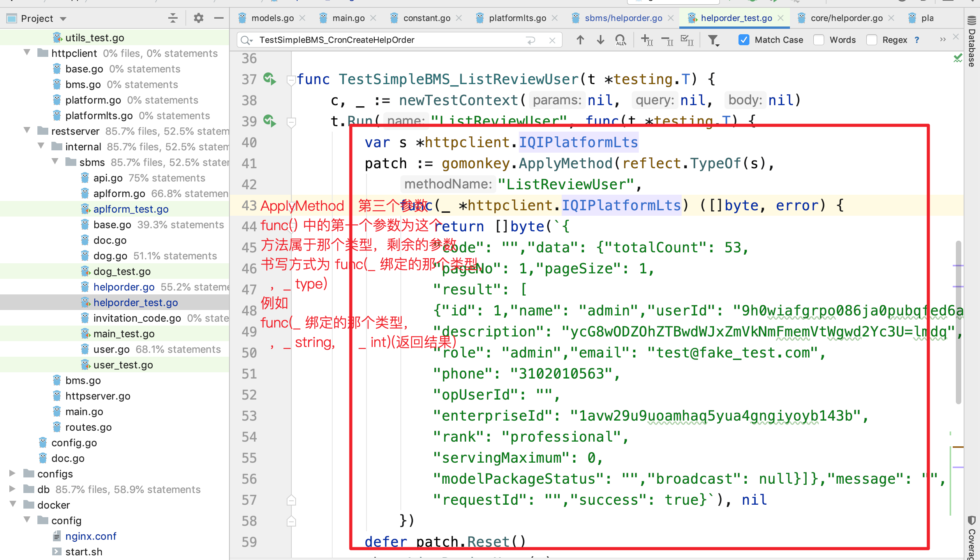Screen dimensions: 980x560
Task: Open utils_test.go in project tree
Action: click(95, 38)
